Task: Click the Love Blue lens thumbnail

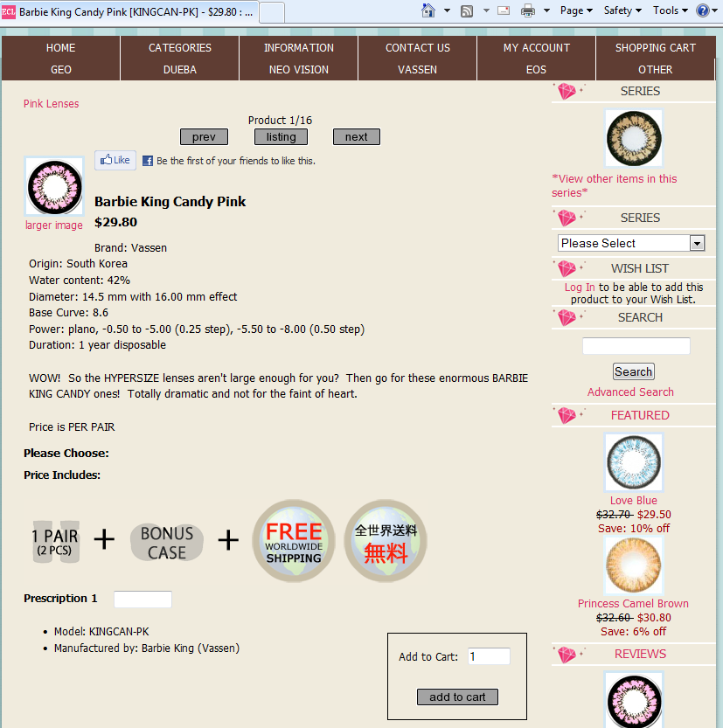Action: [x=634, y=462]
